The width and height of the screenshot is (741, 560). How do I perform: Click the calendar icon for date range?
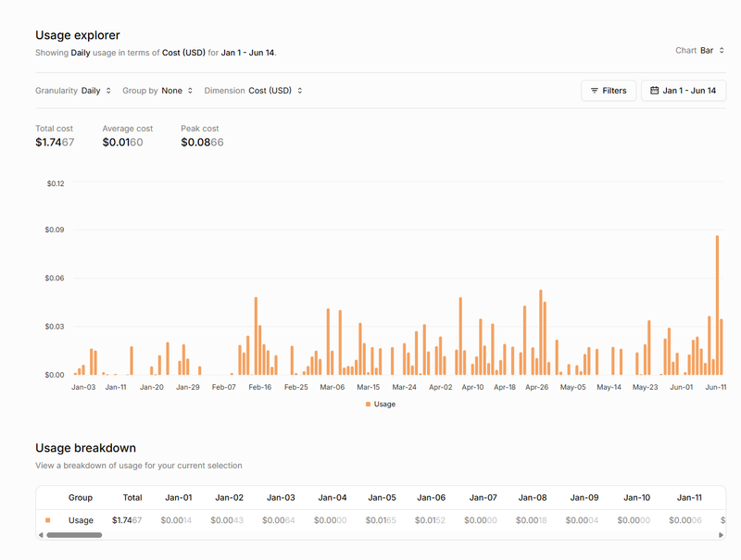[x=655, y=91]
